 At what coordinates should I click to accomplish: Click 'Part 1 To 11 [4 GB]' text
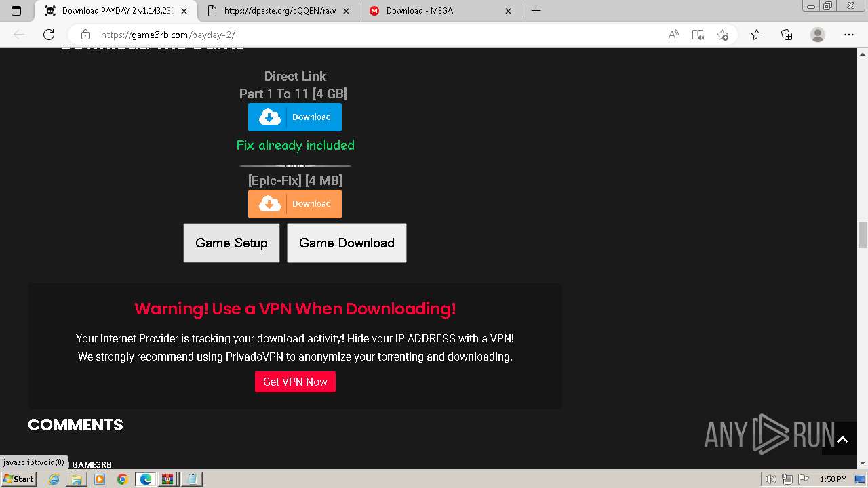(293, 94)
